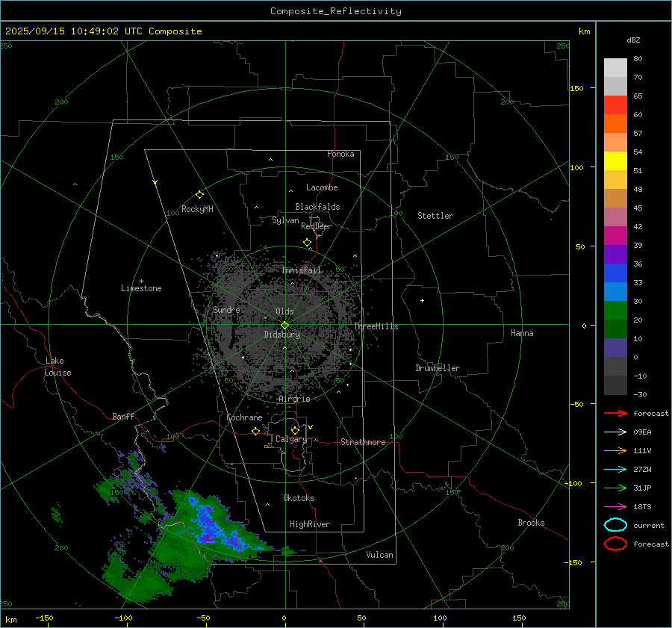The width and height of the screenshot is (672, 628).
Task: Click the Okotoks town label
Action: tap(299, 498)
